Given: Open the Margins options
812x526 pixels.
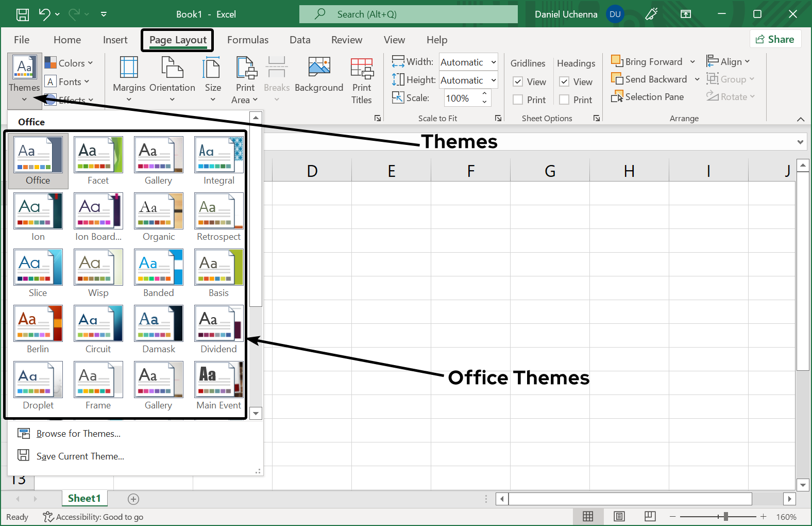Looking at the screenshot, I should 129,80.
